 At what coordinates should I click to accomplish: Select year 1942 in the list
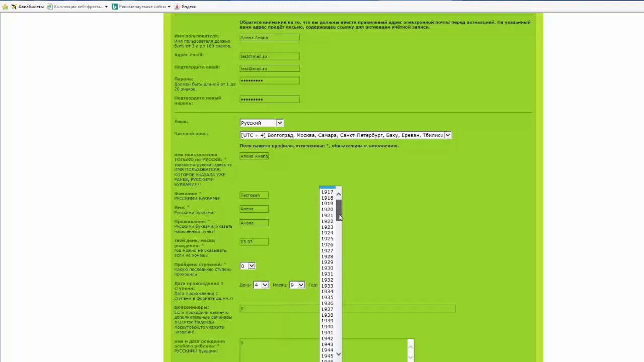[x=327, y=338]
